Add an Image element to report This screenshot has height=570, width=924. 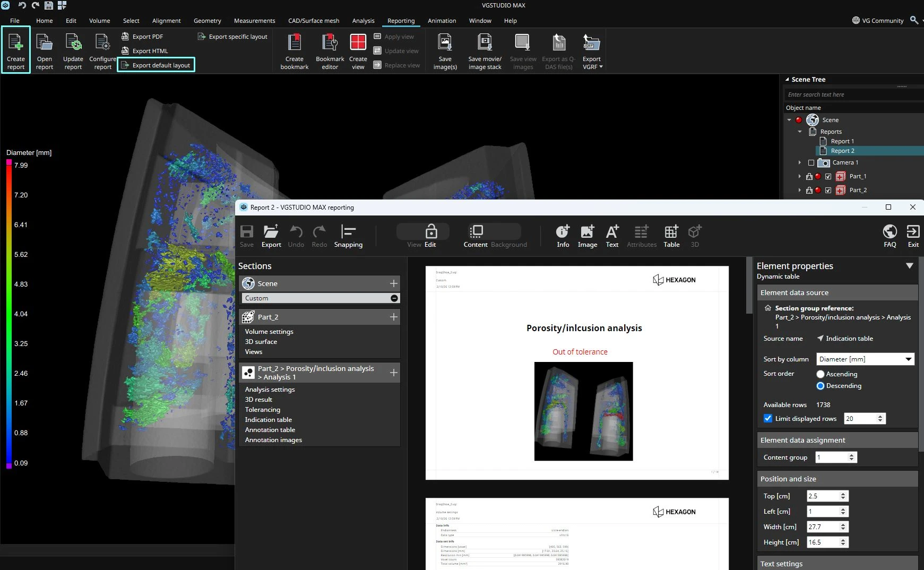pos(587,236)
